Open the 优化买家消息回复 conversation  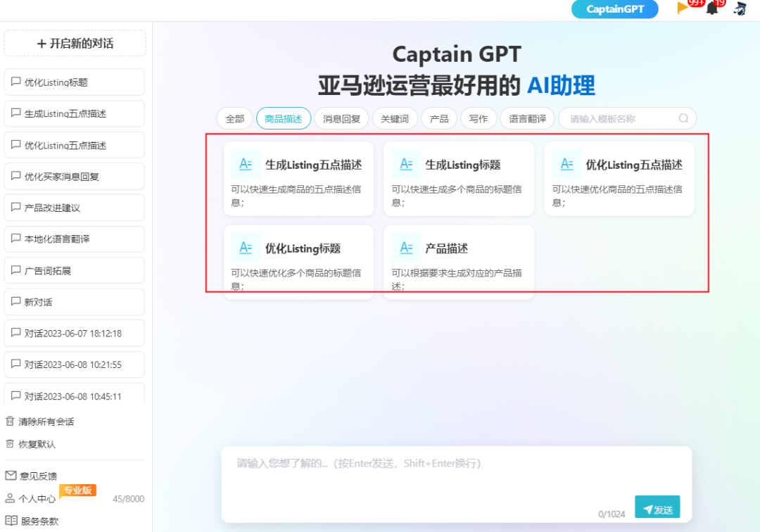[x=75, y=177]
